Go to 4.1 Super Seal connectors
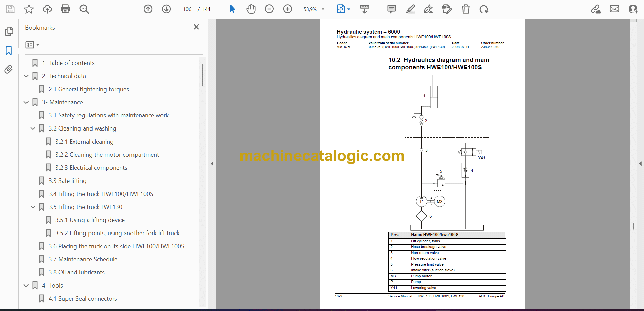The image size is (644, 311). (83, 299)
